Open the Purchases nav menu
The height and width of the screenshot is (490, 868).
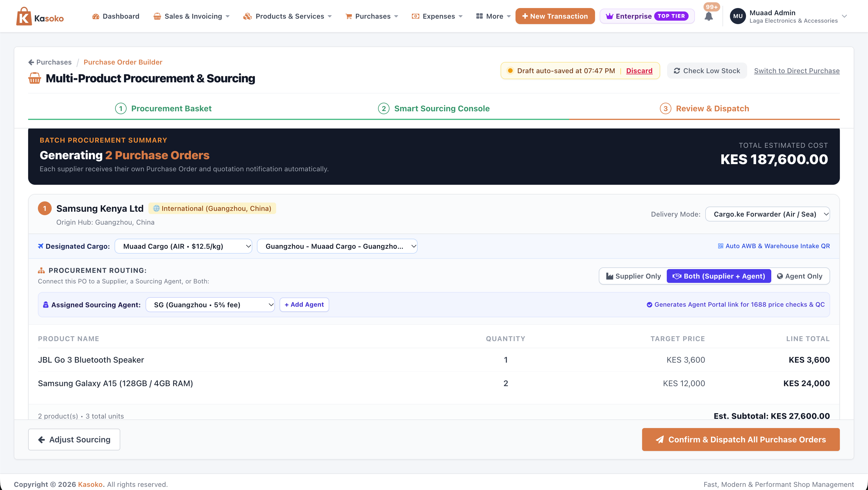pos(372,16)
